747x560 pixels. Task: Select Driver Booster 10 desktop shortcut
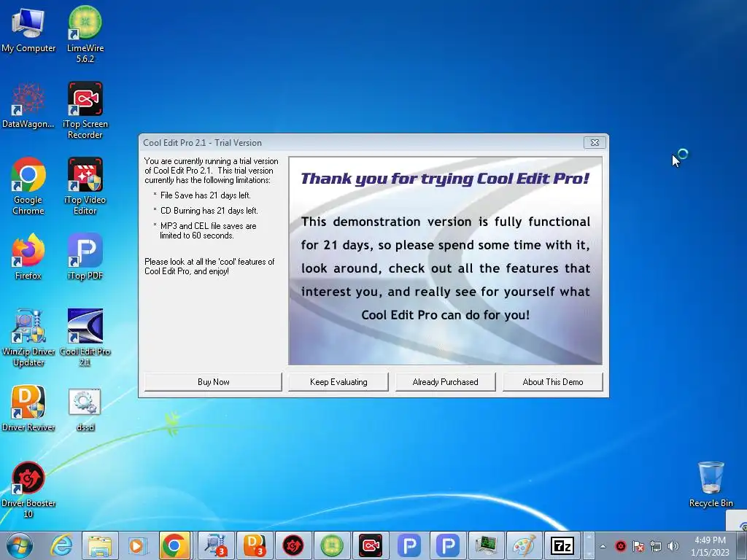pyautogui.click(x=28, y=489)
